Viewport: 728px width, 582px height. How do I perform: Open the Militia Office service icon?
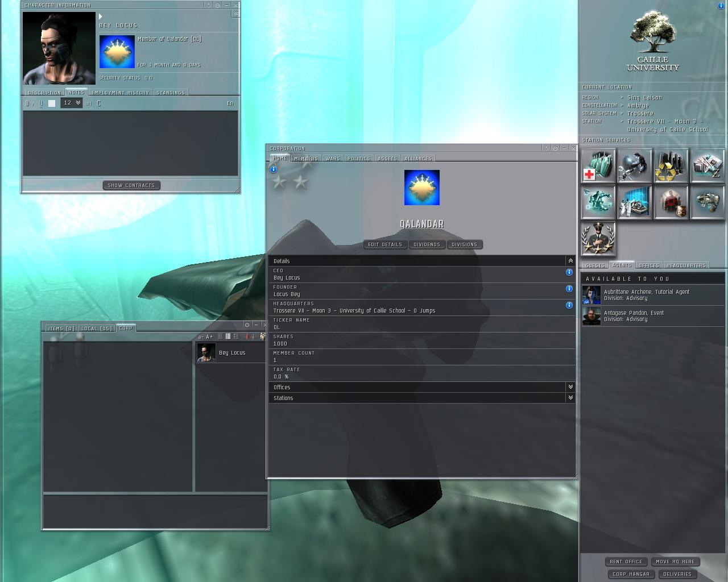click(x=598, y=238)
